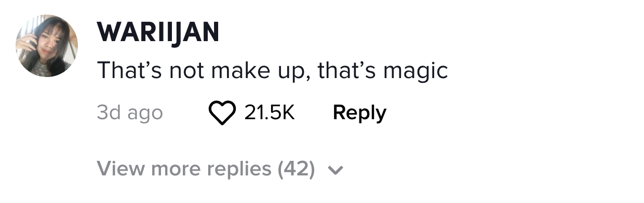This screenshot has height=203, width=644.
Task: Click the photo of the girl with dark hair
Action: (x=47, y=46)
